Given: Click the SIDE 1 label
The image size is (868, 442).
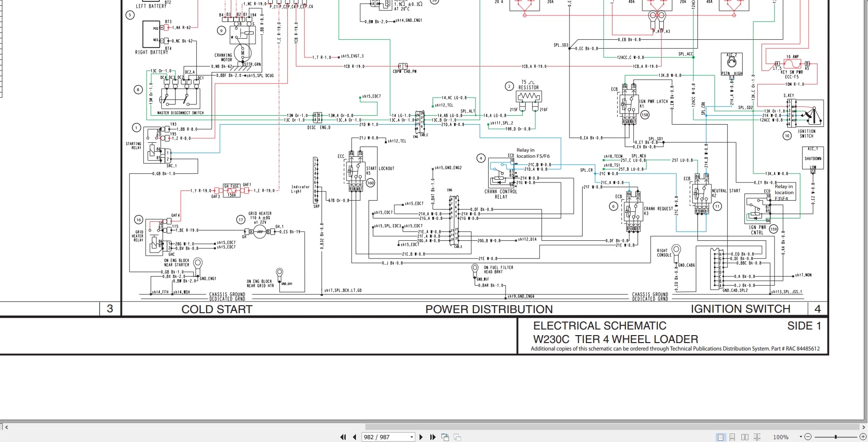Looking at the screenshot, I should pyautogui.click(x=804, y=326).
